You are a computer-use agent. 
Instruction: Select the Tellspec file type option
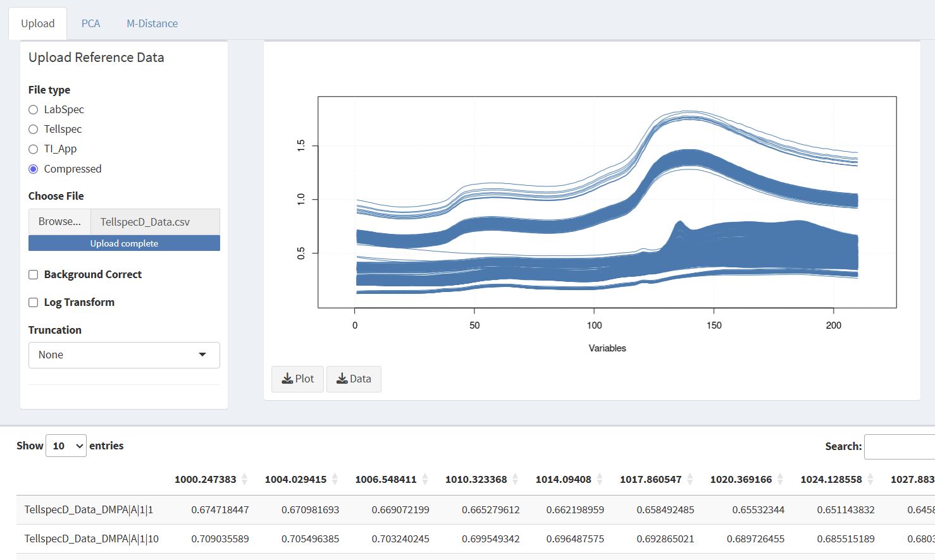pos(32,129)
